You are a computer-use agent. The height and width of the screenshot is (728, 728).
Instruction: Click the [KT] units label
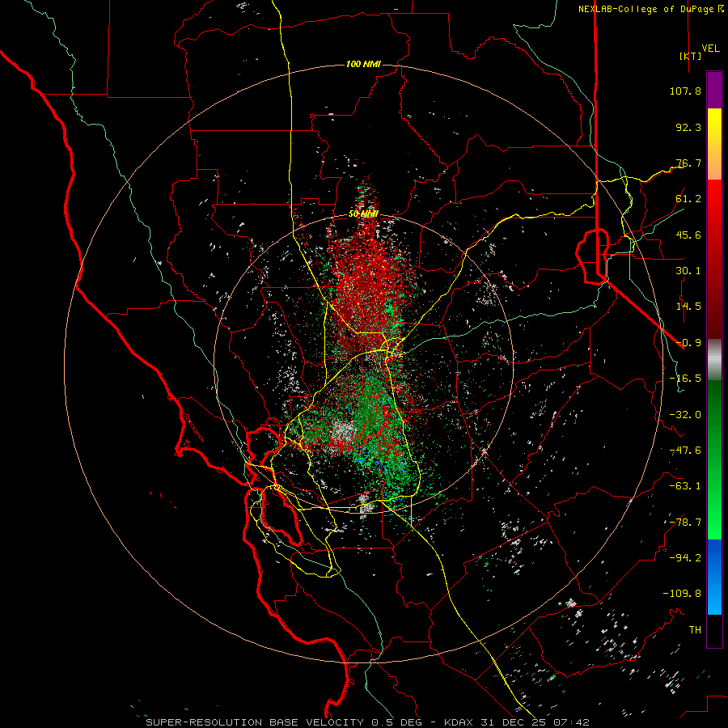click(x=691, y=56)
